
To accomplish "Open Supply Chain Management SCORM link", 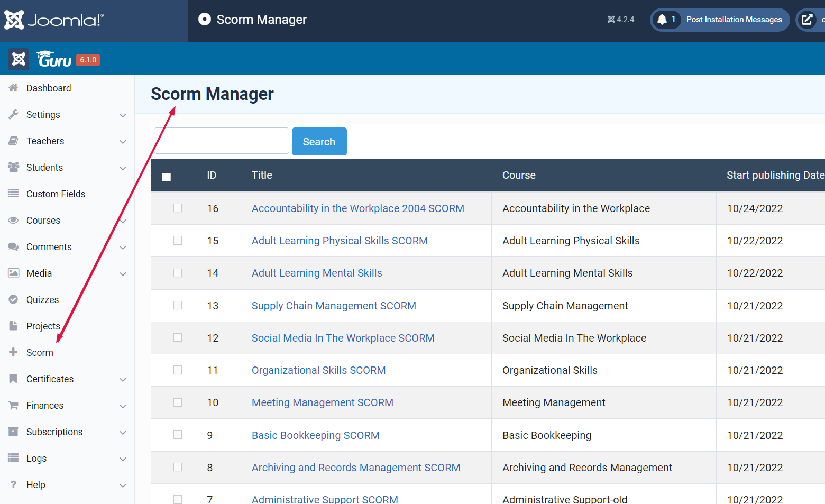I will pos(334,306).
